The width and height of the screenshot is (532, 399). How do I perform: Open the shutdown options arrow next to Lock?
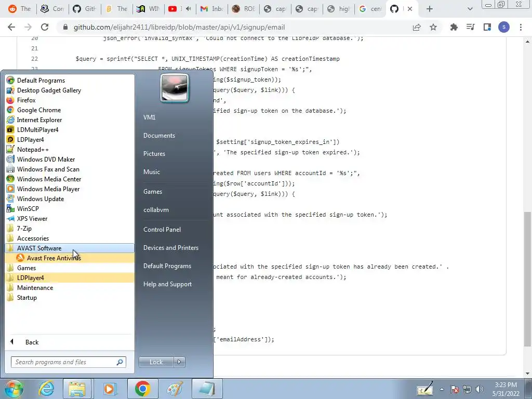(x=179, y=362)
